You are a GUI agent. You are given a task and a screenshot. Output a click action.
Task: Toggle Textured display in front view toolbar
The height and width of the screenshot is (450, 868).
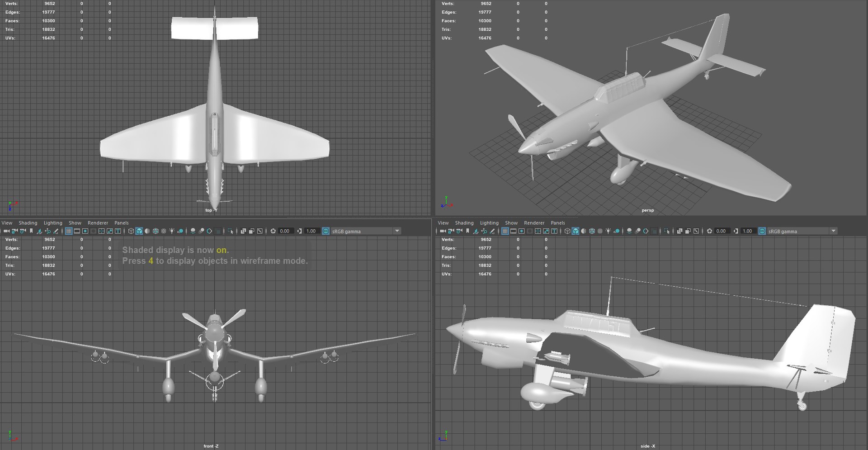click(x=164, y=231)
